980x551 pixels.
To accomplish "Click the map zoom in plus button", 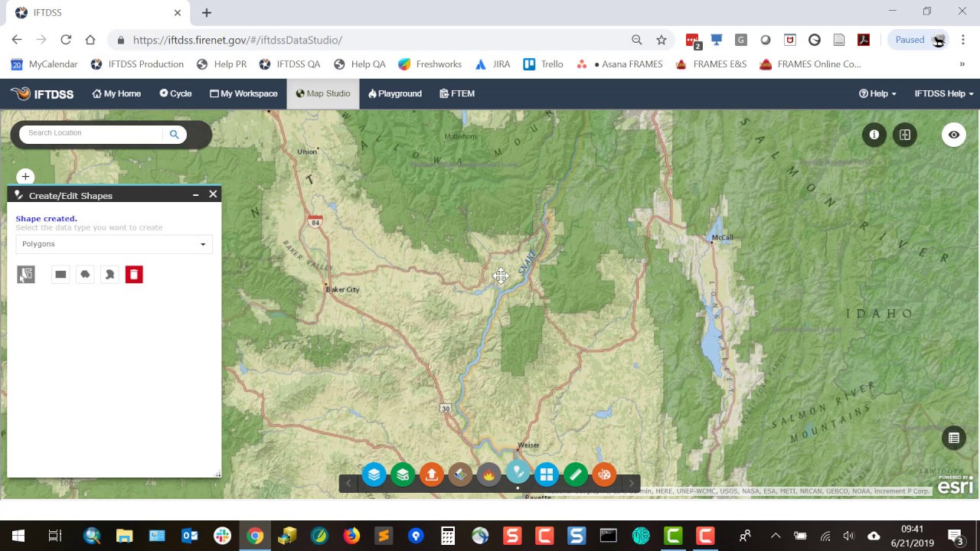I will coord(25,177).
